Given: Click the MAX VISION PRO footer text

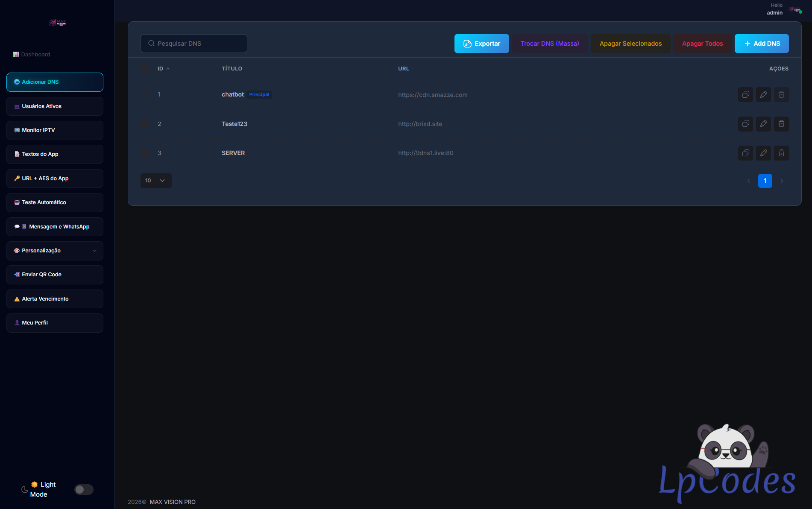Looking at the screenshot, I should tap(173, 502).
